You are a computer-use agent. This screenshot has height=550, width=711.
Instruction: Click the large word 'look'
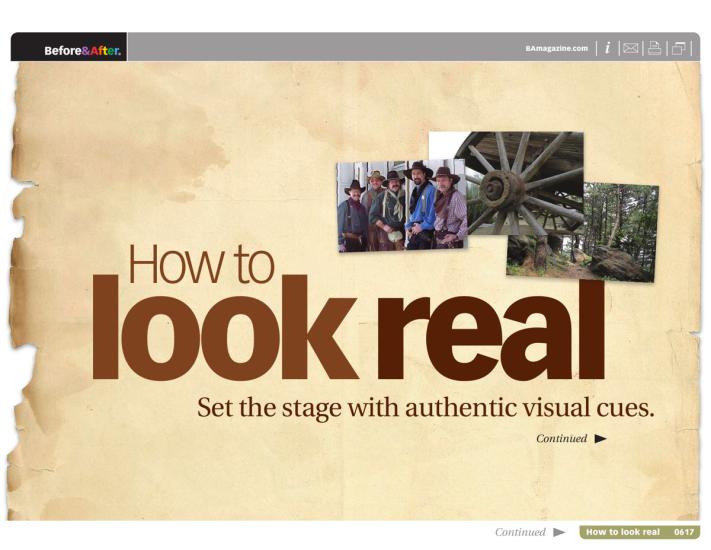225,328
